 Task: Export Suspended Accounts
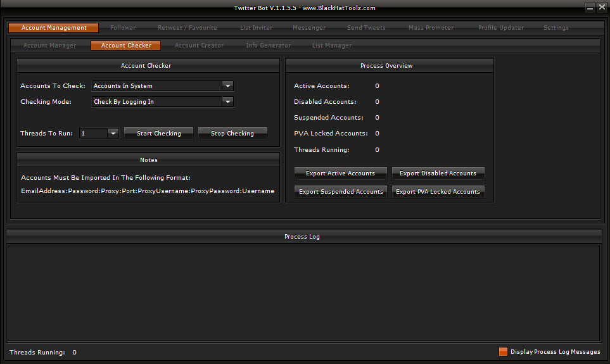point(340,192)
